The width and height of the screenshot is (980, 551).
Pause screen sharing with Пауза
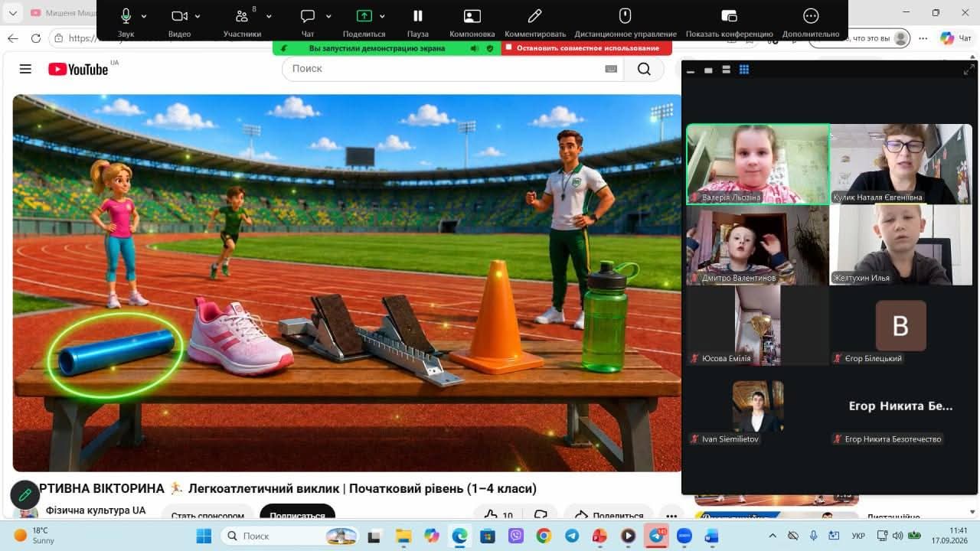pos(418,16)
